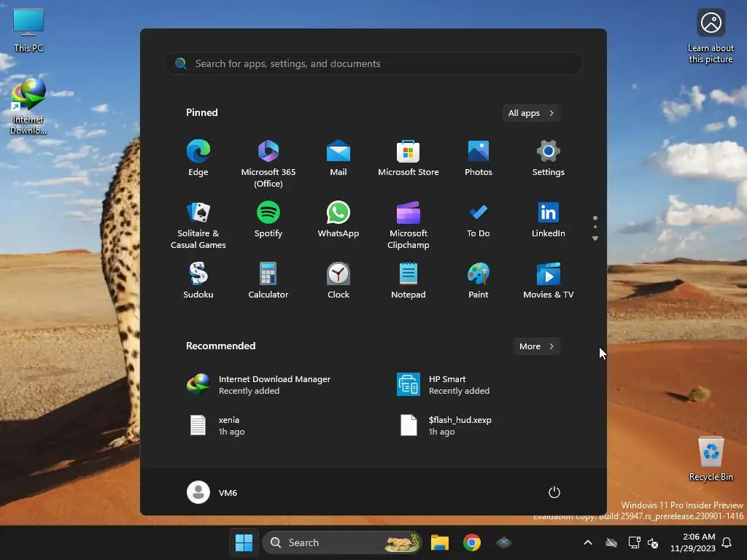Open clock showing 2:06 AM

tap(693, 542)
